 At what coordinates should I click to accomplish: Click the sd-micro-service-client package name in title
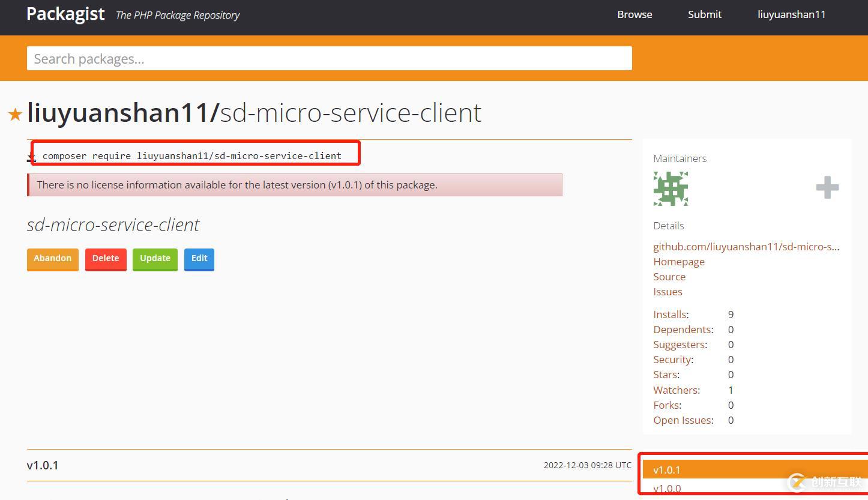coord(351,113)
